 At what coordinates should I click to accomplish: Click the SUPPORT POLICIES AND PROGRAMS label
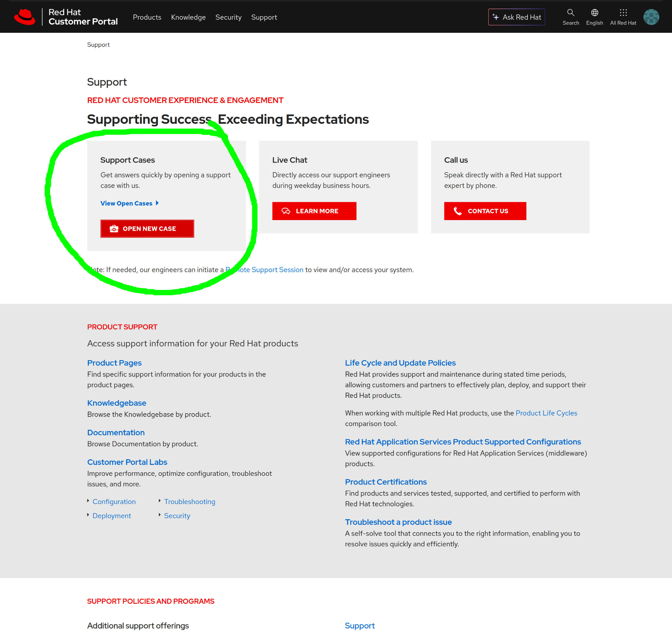tap(151, 601)
